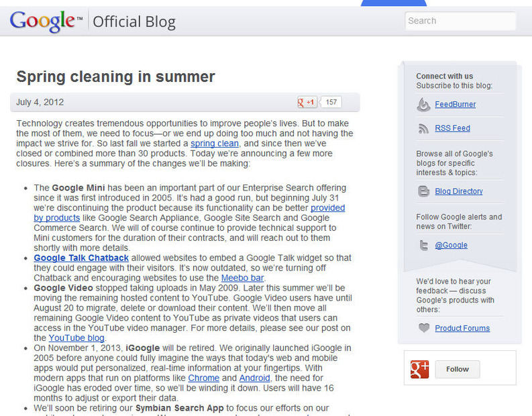
Task: Click the bold 'Symbian Search App' text
Action: coord(180,408)
